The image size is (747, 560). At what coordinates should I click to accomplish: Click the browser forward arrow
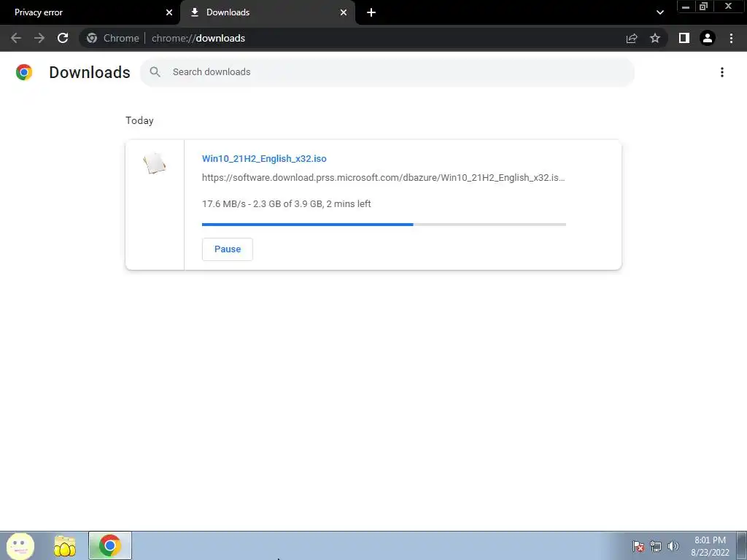[39, 38]
